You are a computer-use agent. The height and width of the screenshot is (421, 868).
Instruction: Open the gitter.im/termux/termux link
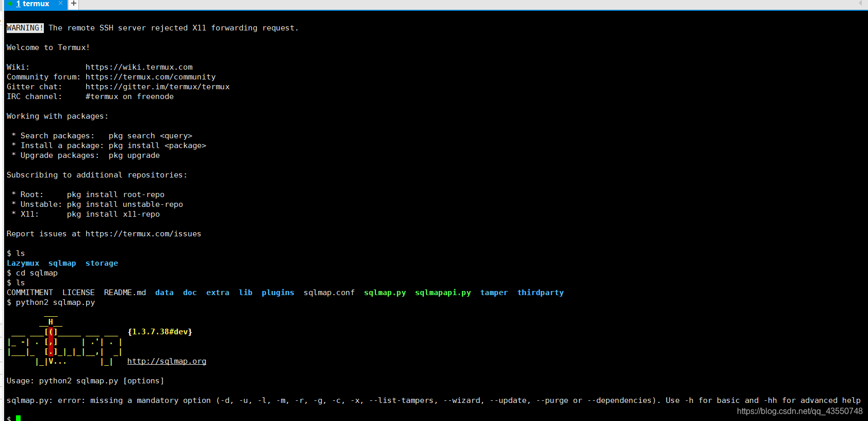[x=157, y=87]
